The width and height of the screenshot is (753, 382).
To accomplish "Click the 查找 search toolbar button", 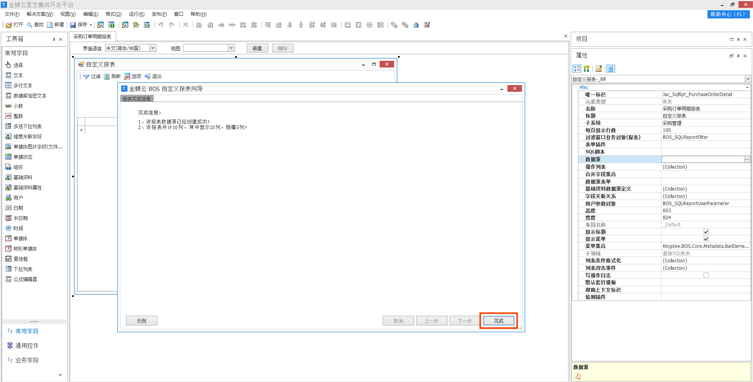I will tap(35, 25).
